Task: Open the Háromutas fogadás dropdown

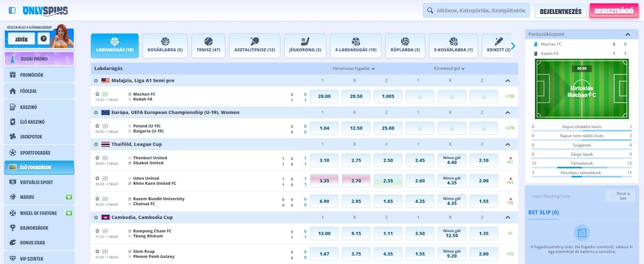Action: tap(353, 69)
